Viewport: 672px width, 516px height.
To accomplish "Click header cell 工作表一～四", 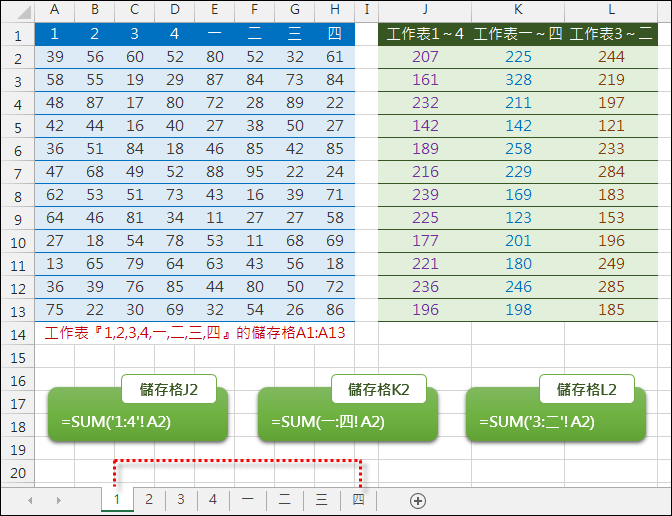I will (x=518, y=34).
